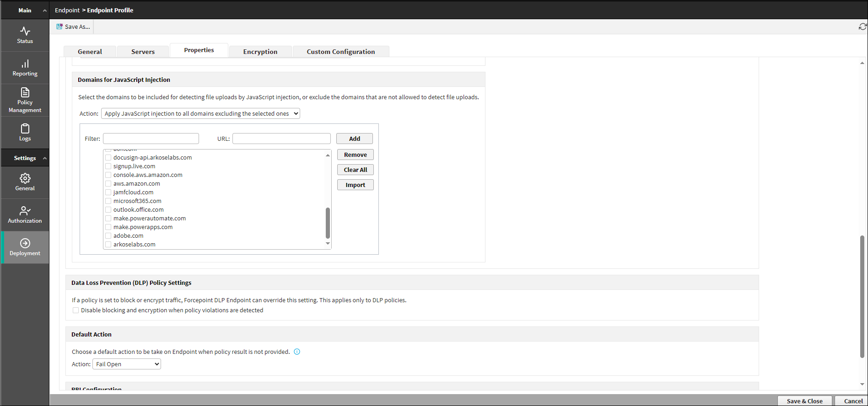Check the adobe.com domain checkbox
Screen dimensions: 868x406
(108, 236)
